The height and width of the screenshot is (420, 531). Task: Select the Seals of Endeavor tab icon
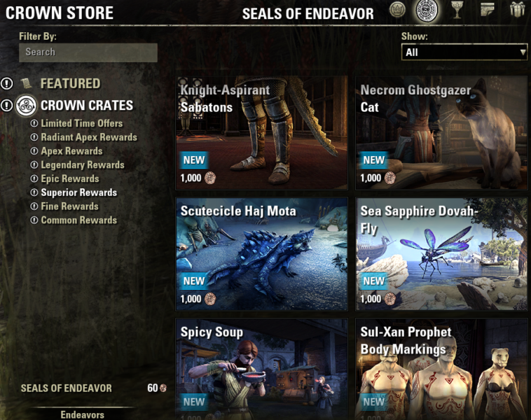[x=427, y=10]
